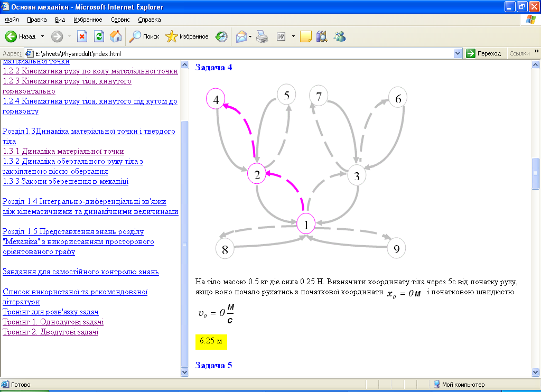Click left frame scrollbar up arrow
Viewport: 541px width, 392px height.
[x=184, y=64]
